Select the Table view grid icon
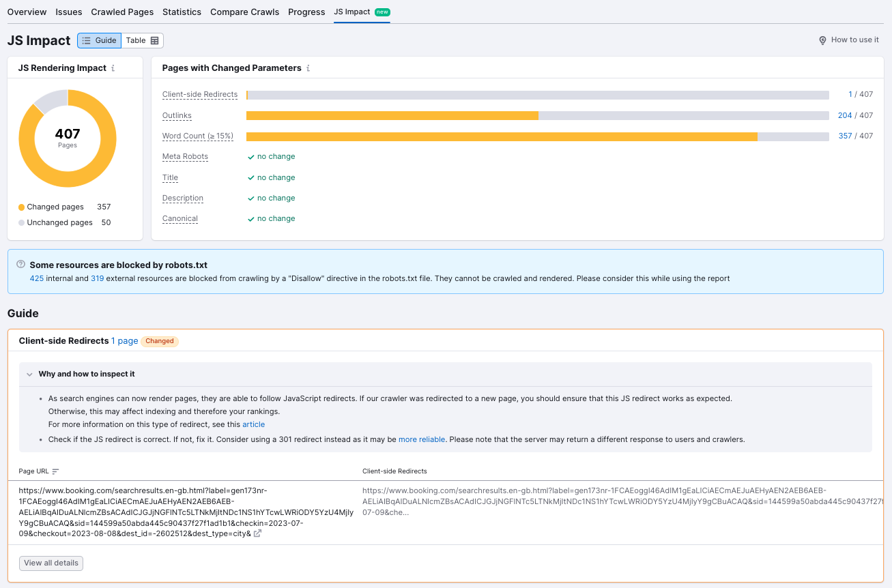Screen dimensions: 892x588 [154, 40]
